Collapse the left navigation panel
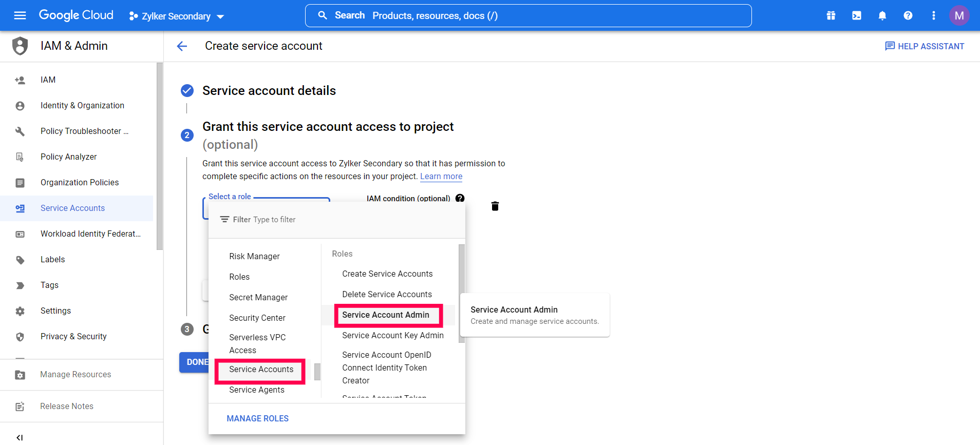This screenshot has width=980, height=445. coord(20,437)
